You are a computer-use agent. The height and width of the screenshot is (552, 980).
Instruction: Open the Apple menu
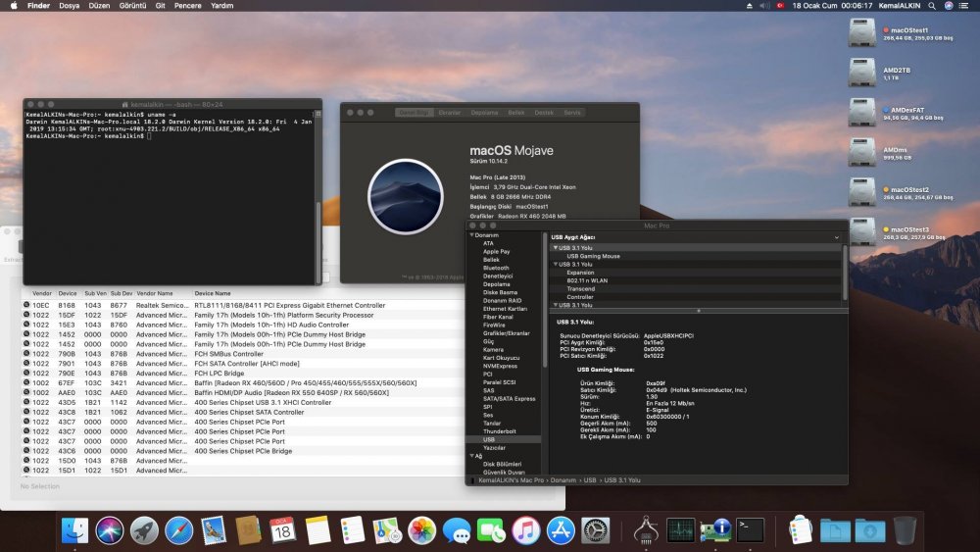point(14,6)
